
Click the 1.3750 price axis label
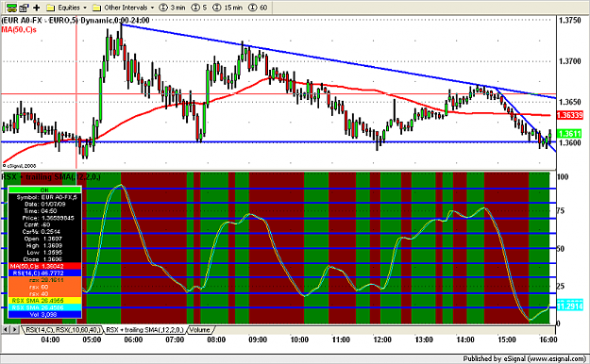pos(569,21)
